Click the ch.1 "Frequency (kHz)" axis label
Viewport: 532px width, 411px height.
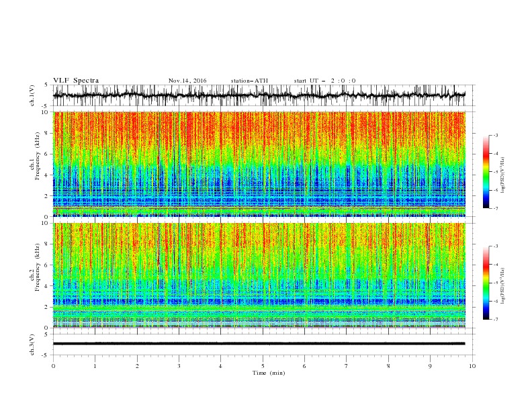click(x=38, y=156)
